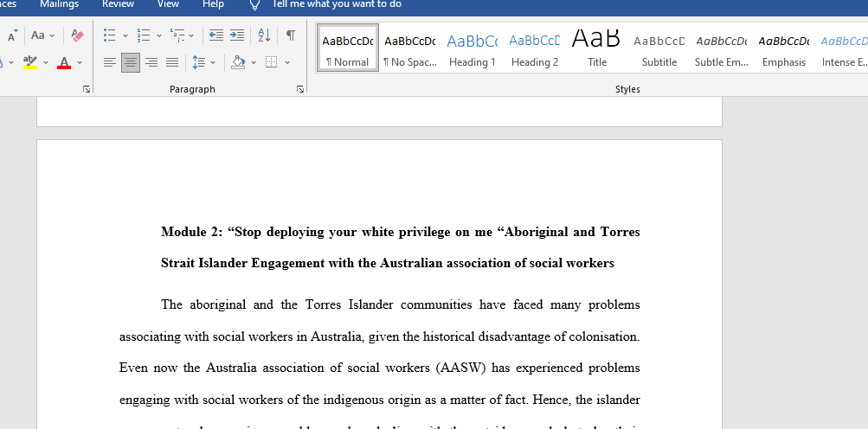868x429 pixels.
Task: Open the Font dialog launcher
Action: pyautogui.click(x=87, y=88)
